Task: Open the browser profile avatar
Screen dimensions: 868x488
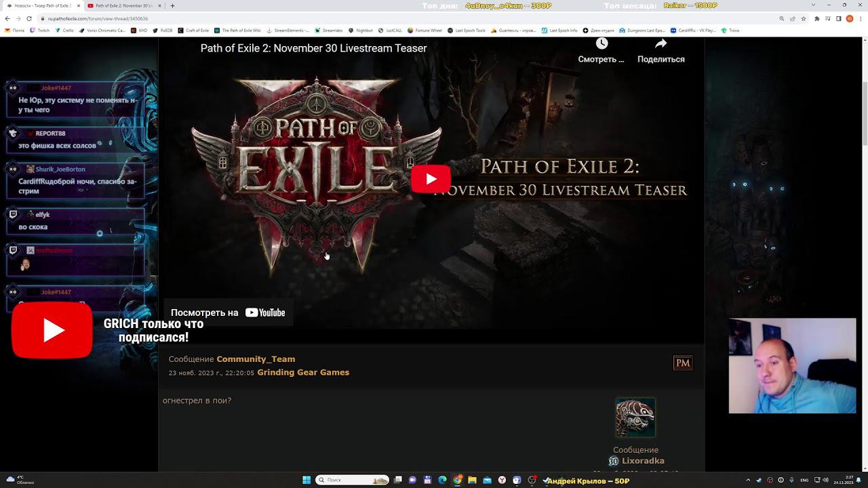Action: tap(850, 18)
